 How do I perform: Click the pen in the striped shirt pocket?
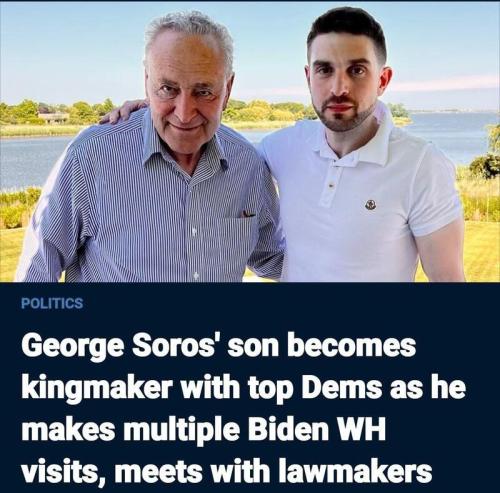tap(249, 214)
